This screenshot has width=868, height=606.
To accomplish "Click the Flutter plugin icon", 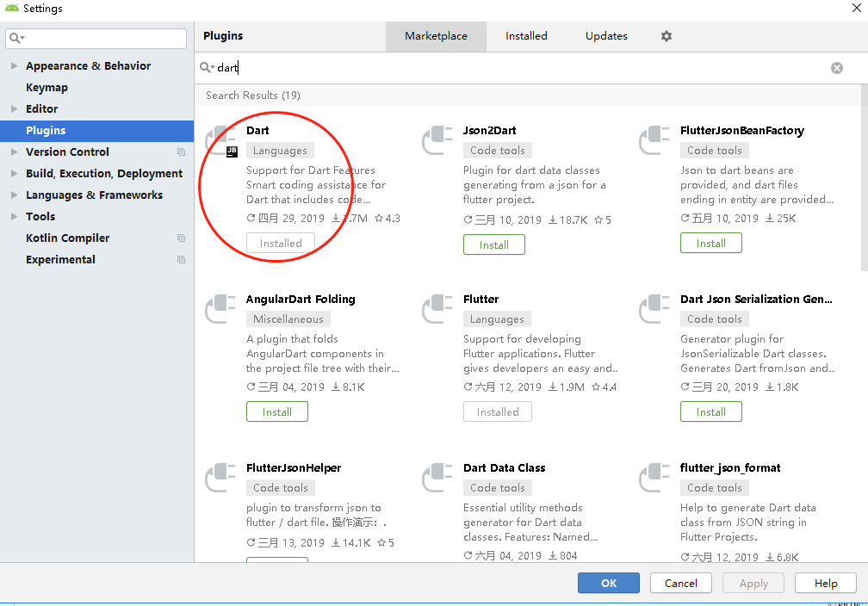I will tap(437, 309).
